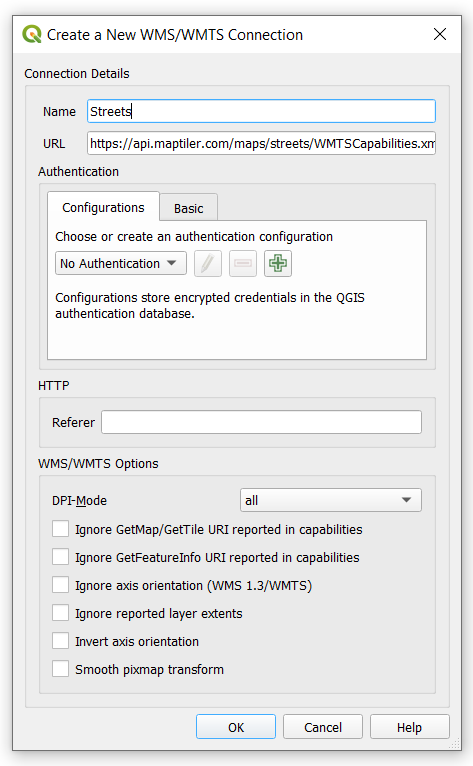Close the dialog with the X button
This screenshot has height=766, width=473.
click(440, 34)
